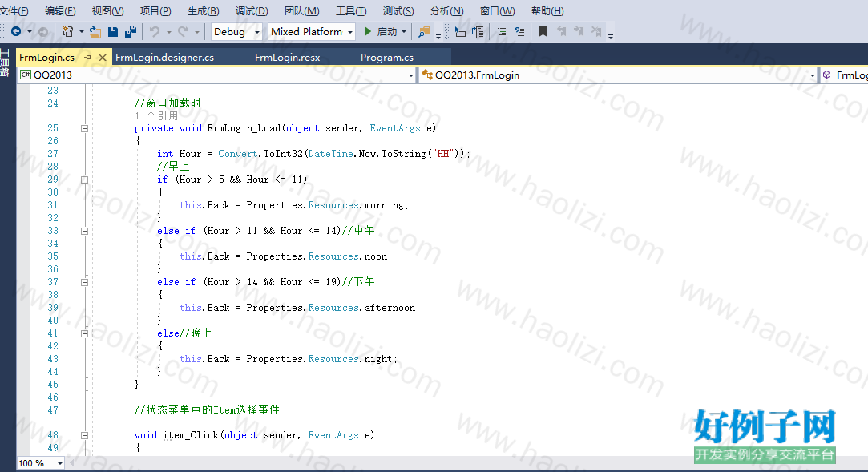Viewport: 868px width, 472px height.
Task: Open the New Project dropdown arrow
Action: click(82, 32)
